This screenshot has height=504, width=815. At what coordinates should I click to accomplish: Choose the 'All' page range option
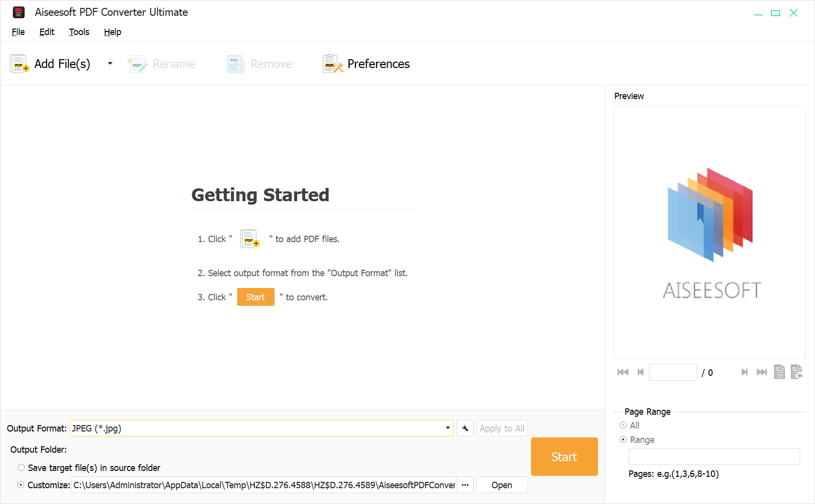pos(623,425)
